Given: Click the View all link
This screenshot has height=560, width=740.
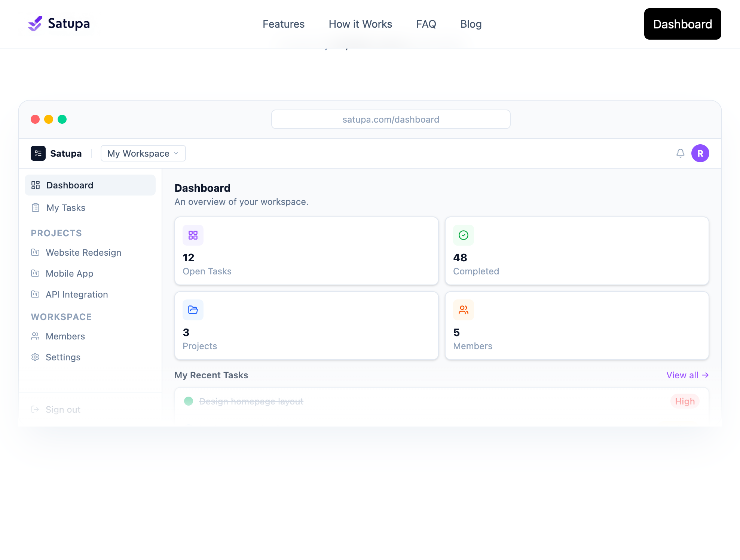Looking at the screenshot, I should click(x=688, y=375).
